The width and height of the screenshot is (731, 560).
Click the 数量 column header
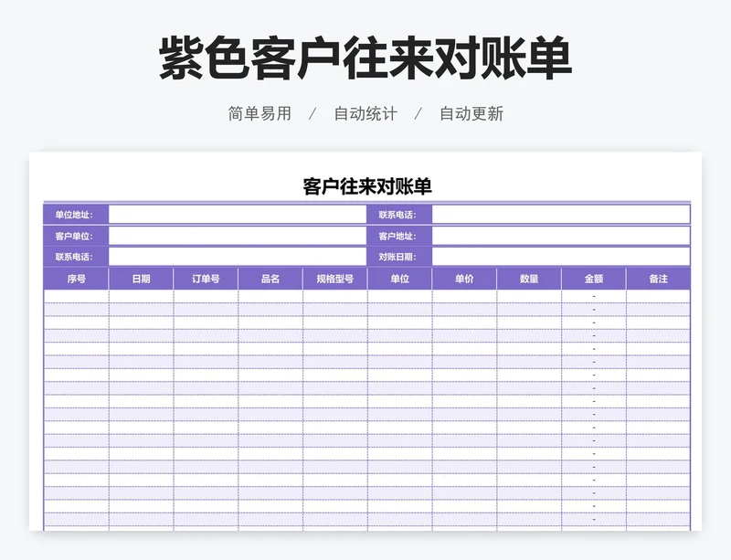pyautogui.click(x=529, y=279)
